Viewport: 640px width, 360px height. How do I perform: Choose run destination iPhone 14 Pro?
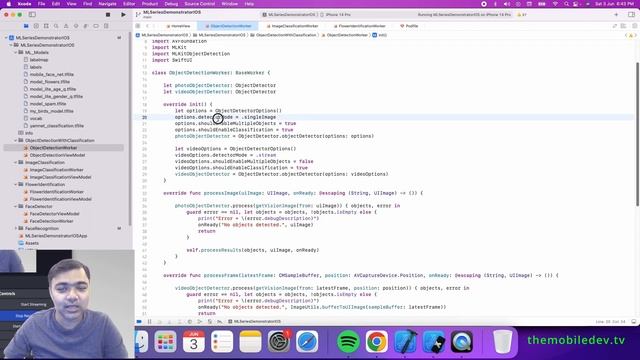[x=336, y=15]
